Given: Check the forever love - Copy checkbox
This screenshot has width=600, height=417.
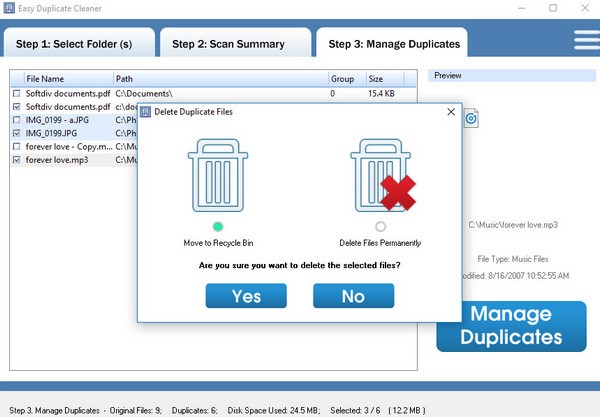Looking at the screenshot, I should tap(16, 147).
